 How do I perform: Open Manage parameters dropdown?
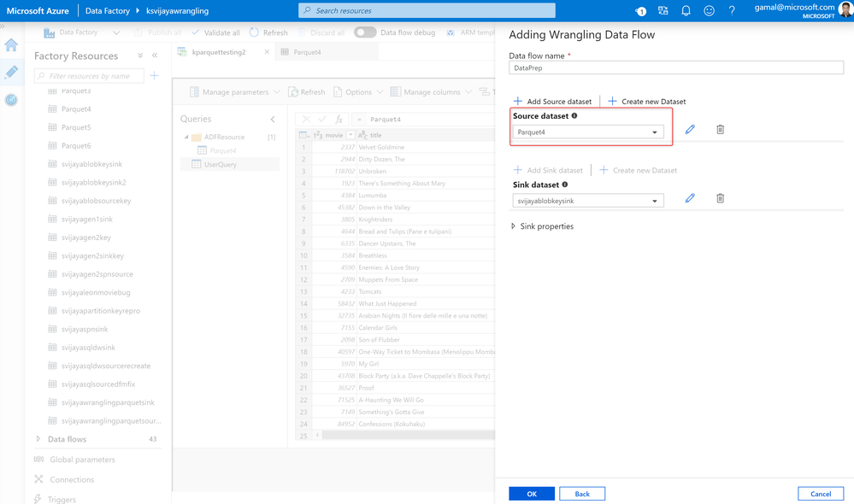[x=235, y=92]
